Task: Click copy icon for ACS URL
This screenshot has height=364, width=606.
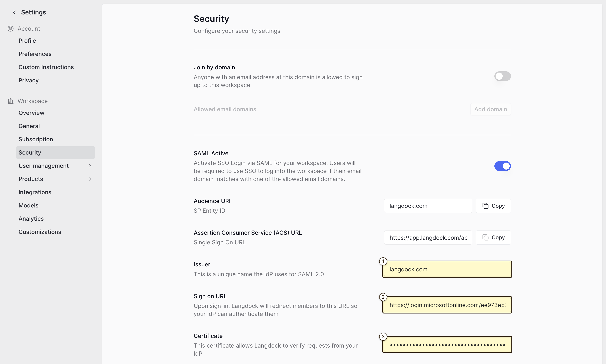Action: (x=485, y=238)
